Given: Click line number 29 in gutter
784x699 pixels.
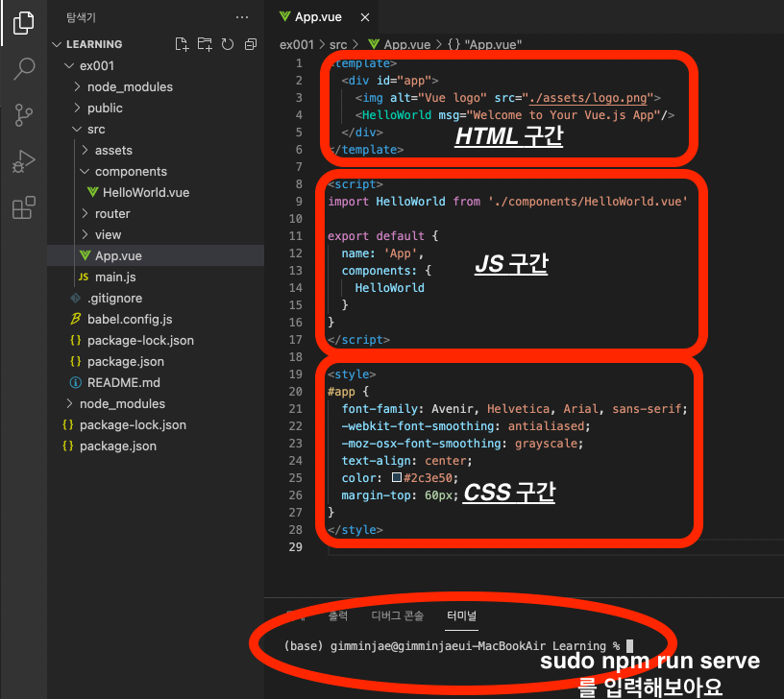Looking at the screenshot, I should (x=296, y=547).
